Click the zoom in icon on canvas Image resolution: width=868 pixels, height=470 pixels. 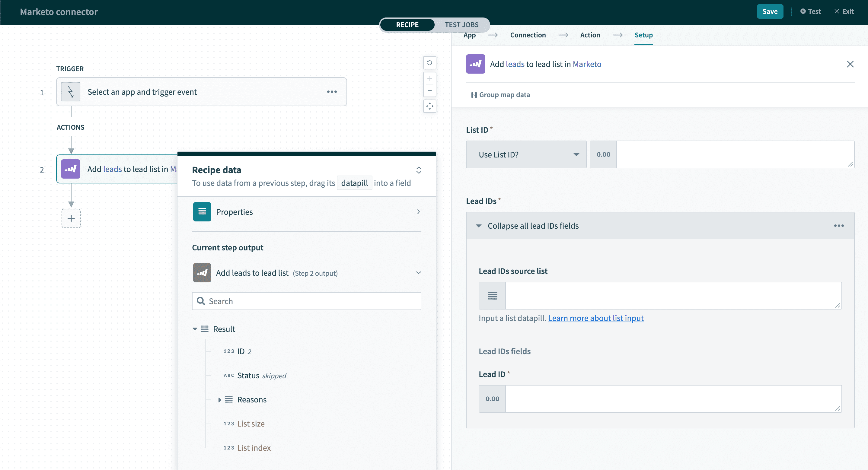(429, 78)
